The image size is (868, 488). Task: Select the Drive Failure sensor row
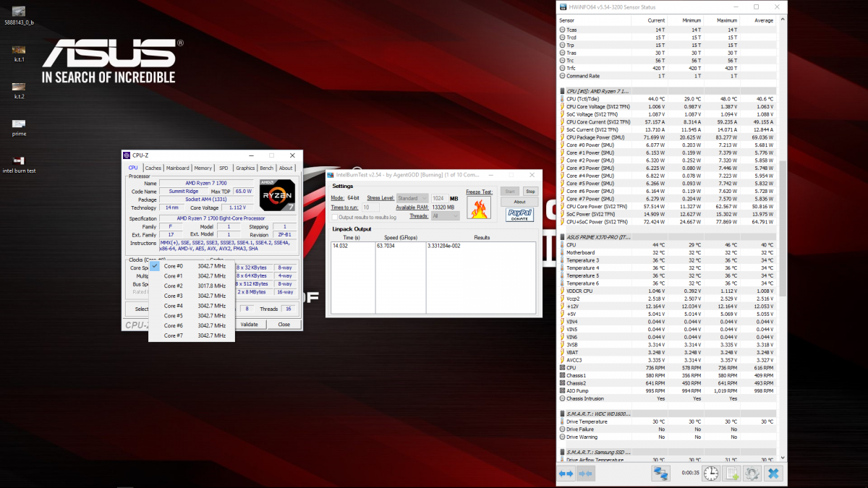coord(668,429)
